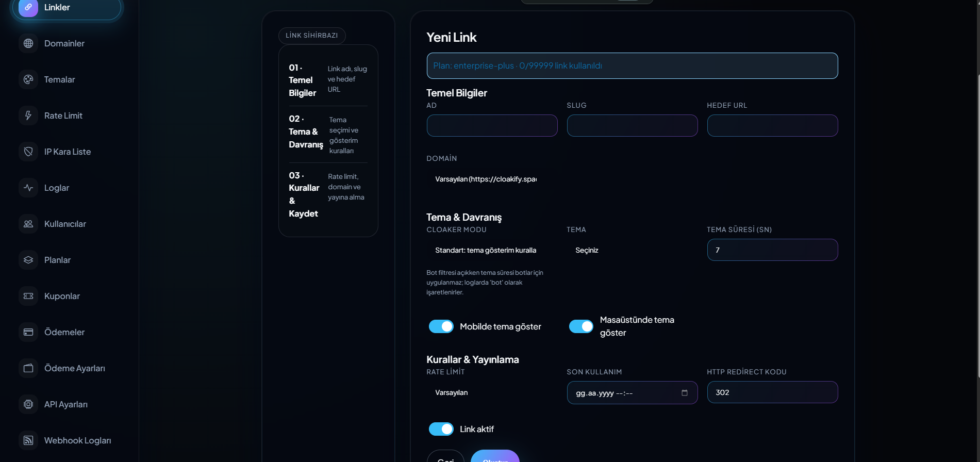Turn off the Link aktif switch

pyautogui.click(x=441, y=429)
